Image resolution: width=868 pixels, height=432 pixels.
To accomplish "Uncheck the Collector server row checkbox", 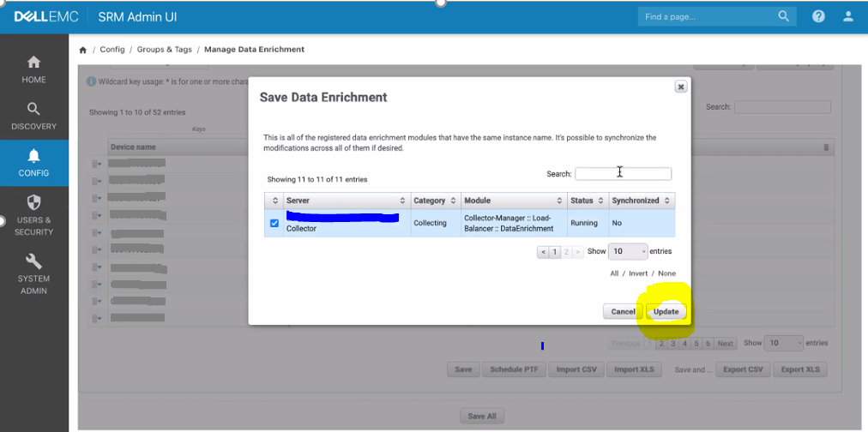I will (x=274, y=223).
